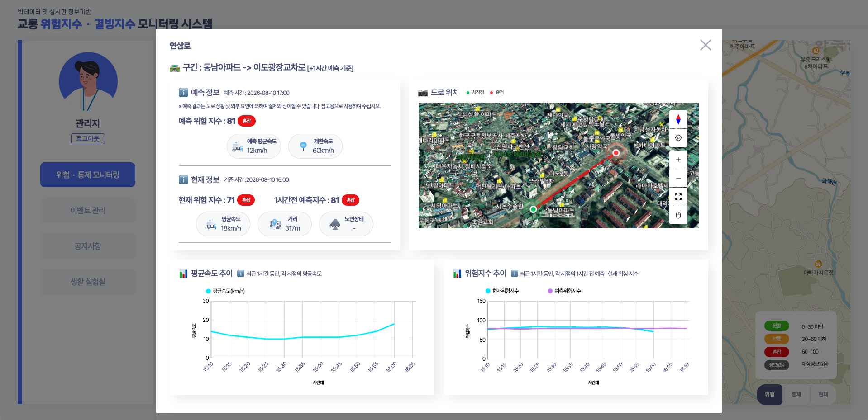Click the info icon next to 예측 정보
The image size is (868, 420).
pos(183,93)
